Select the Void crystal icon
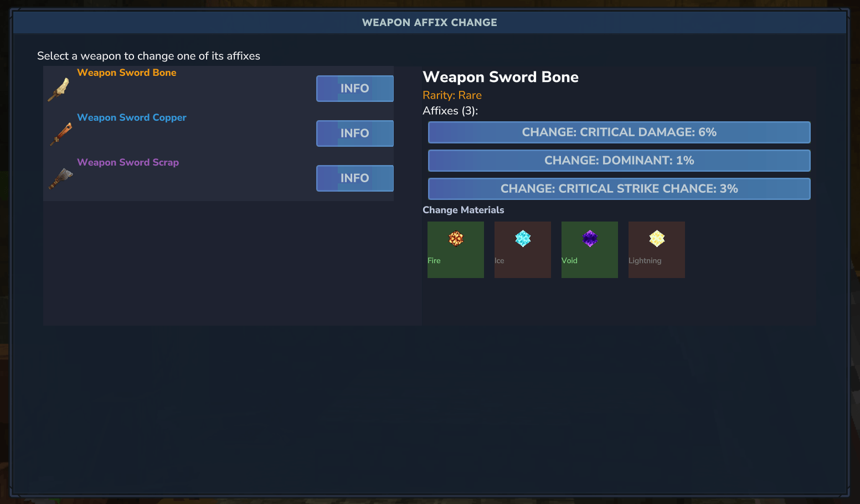This screenshot has width=860, height=504. [x=590, y=239]
